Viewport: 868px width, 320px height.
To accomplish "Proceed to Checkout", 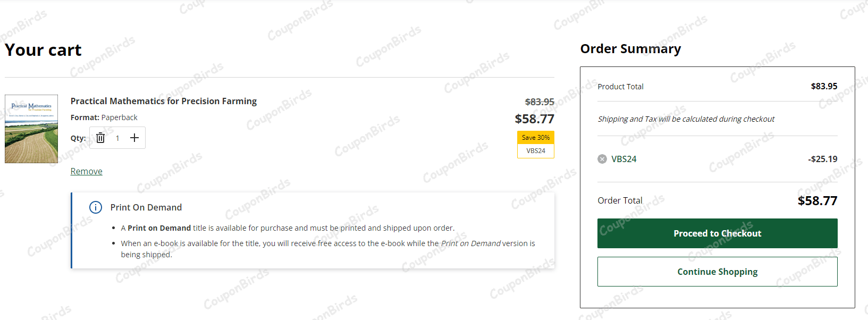I will [717, 233].
